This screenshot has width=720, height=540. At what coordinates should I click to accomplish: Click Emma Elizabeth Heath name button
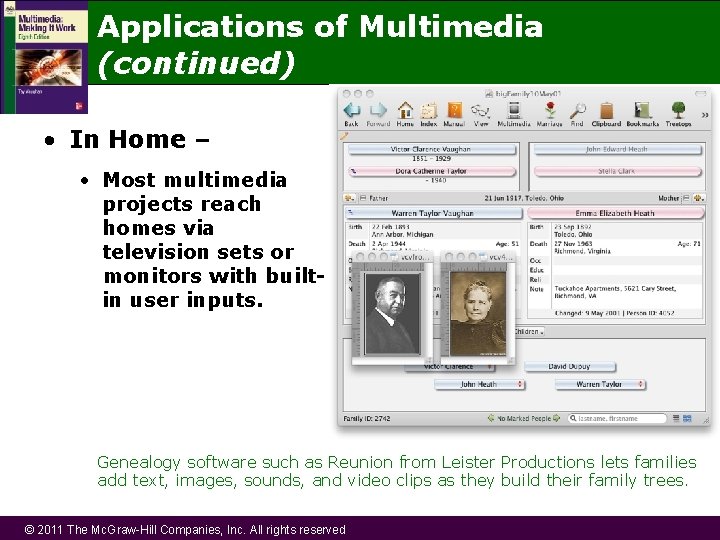615,213
